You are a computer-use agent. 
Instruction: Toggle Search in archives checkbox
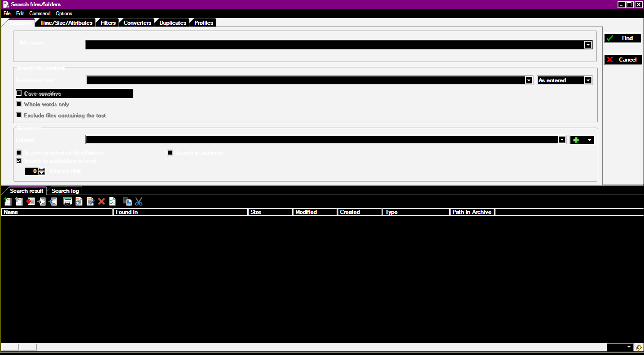tap(170, 153)
